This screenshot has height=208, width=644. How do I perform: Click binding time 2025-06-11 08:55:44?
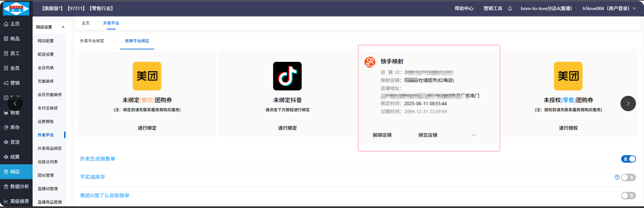click(425, 103)
